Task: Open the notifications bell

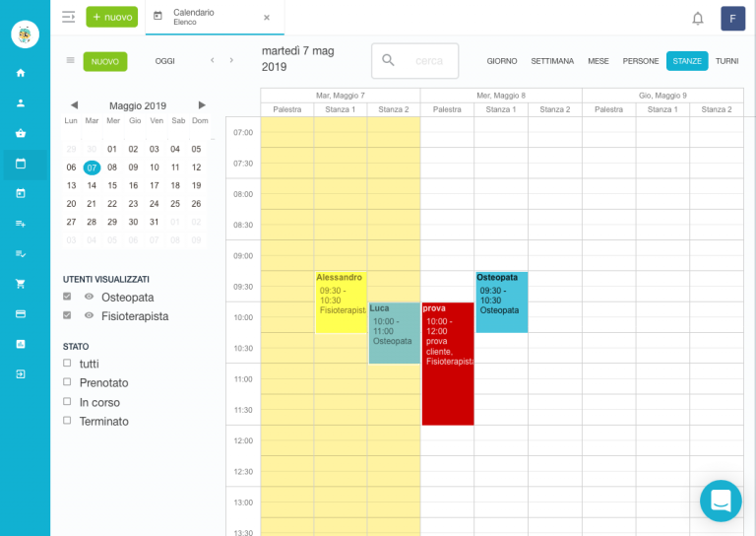Action: (x=698, y=18)
